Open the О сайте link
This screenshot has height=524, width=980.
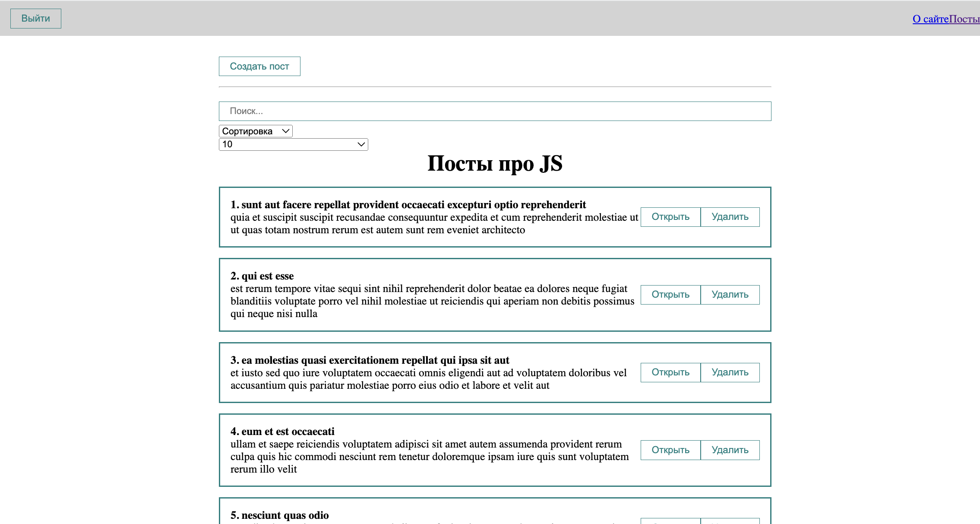pos(930,19)
